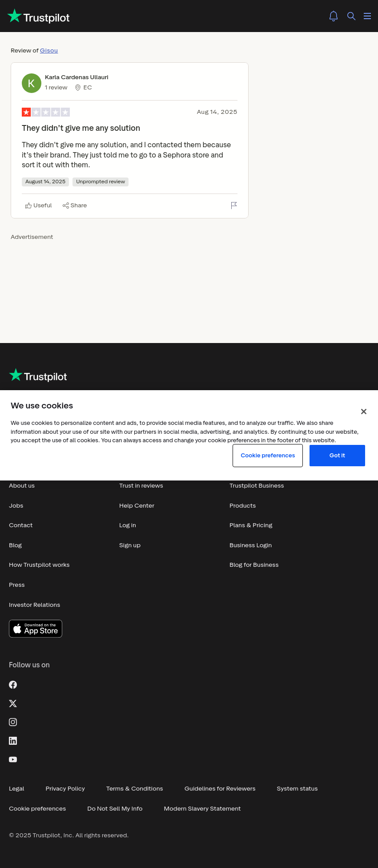This screenshot has width=378, height=868.
Task: Follow the Gisou company link
Action: (x=49, y=50)
